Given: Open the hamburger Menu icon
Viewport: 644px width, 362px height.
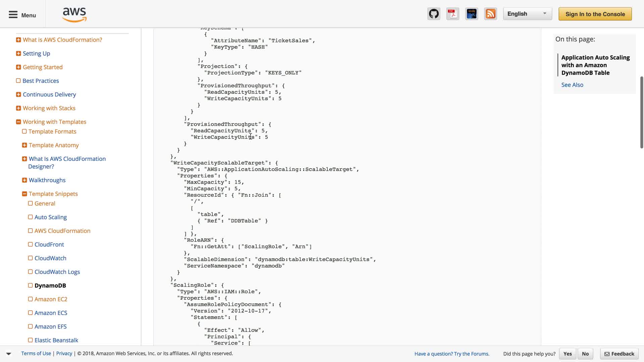Looking at the screenshot, I should pos(13,15).
